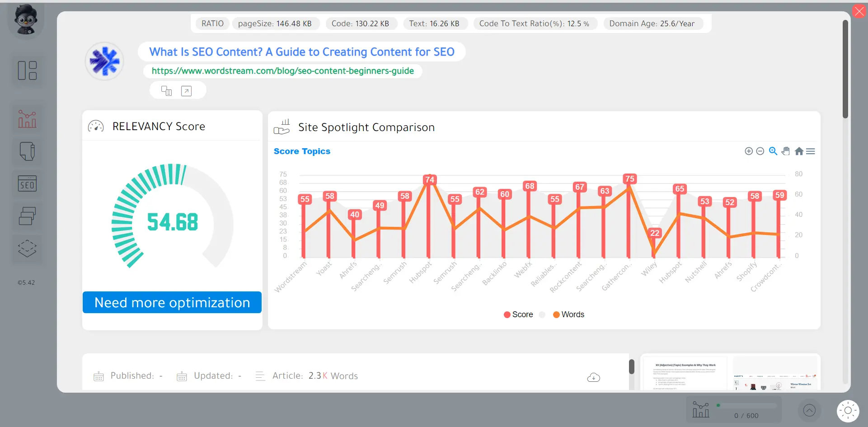This screenshot has width=868, height=427.
Task: Select the chart panning hand tool
Action: tap(786, 151)
